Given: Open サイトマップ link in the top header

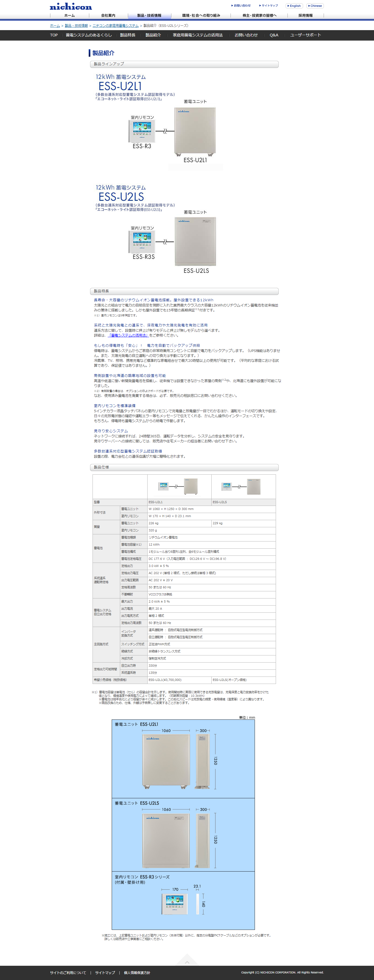Looking at the screenshot, I should [269, 6].
